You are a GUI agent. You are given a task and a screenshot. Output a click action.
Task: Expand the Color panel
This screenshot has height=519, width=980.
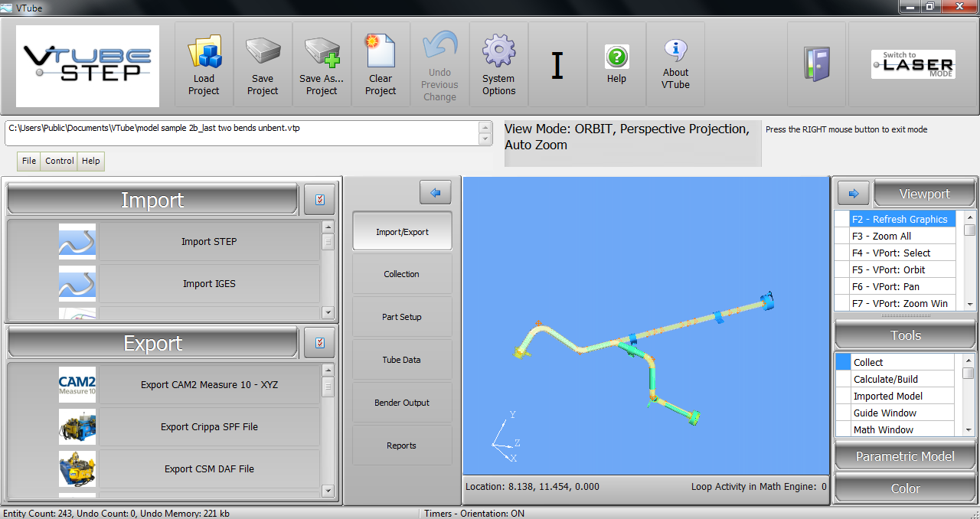click(x=905, y=488)
